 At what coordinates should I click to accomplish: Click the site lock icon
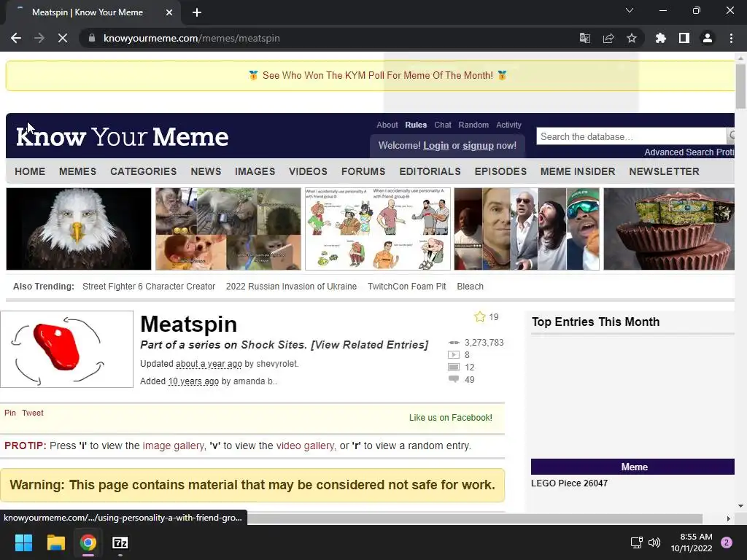coord(92,38)
